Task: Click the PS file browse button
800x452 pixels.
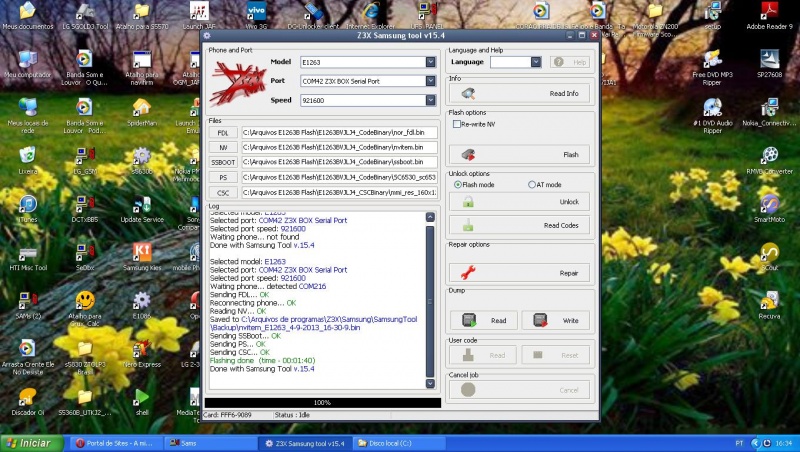Action: tap(223, 178)
